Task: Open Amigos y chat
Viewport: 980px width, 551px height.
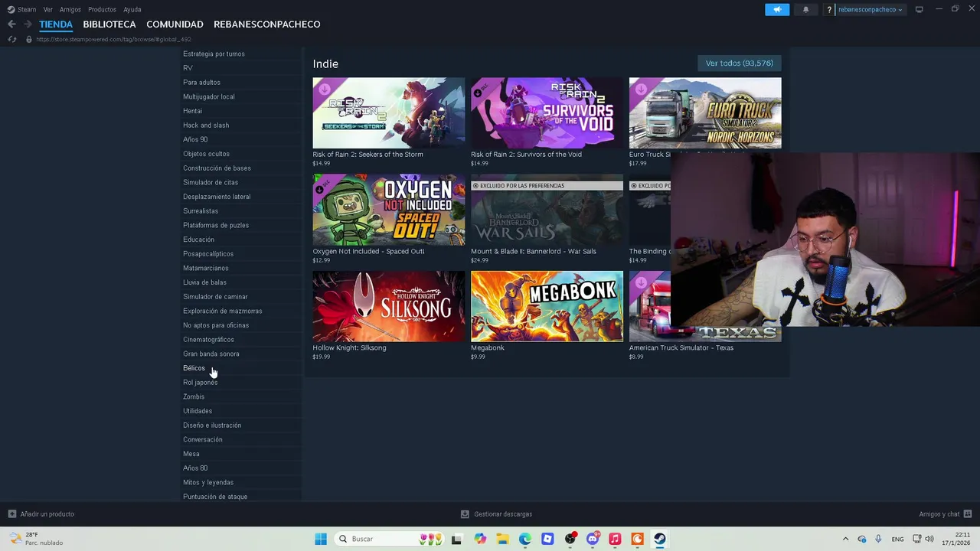Action: (939, 514)
